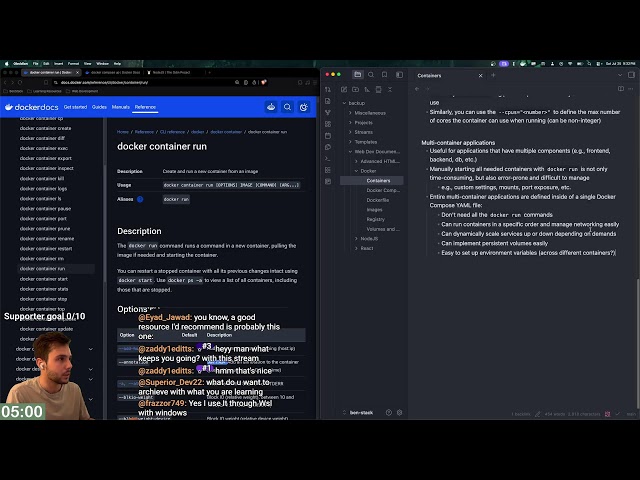The image size is (640, 480).
Task: Open the Registry note
Action: click(376, 219)
